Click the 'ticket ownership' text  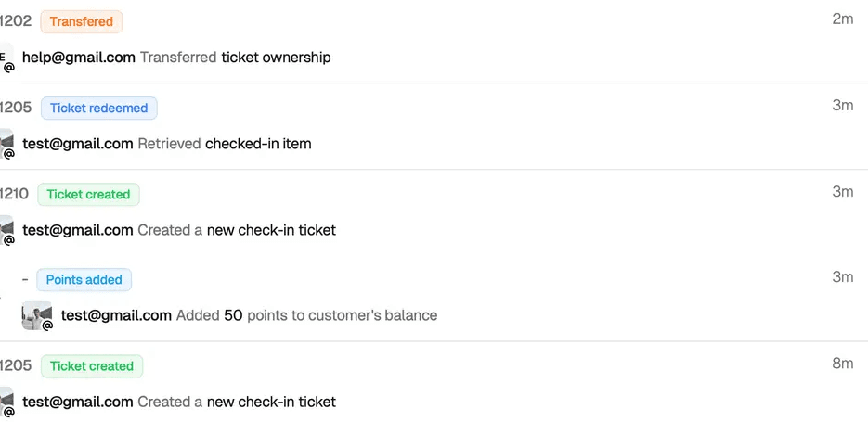(277, 57)
